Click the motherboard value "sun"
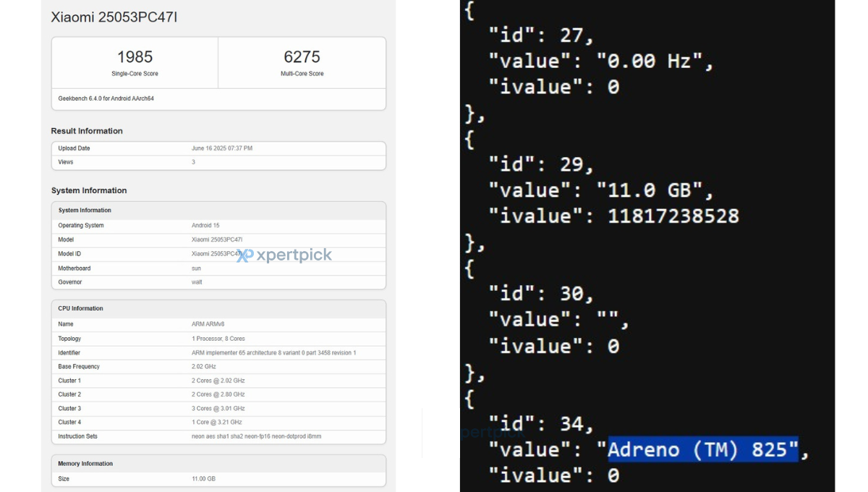The height and width of the screenshot is (492, 868). click(x=196, y=268)
